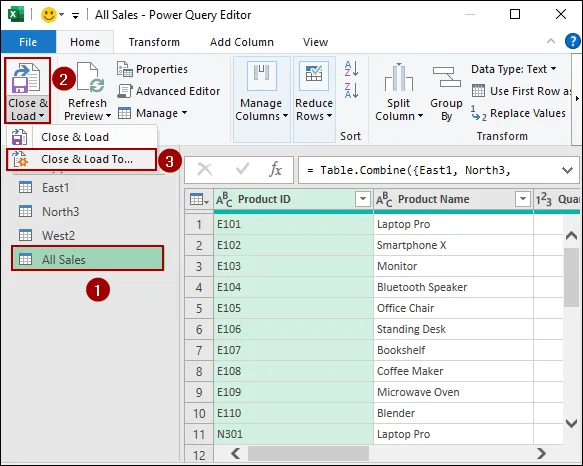583x466 pixels.
Task: Click horizontal scrollbar right arrow
Action: [542, 453]
